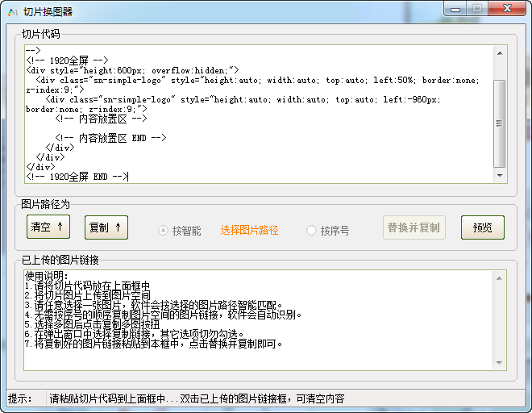Click the 使用说明: heading text
Image resolution: width=532 pixels, height=413 pixels.
click(47, 275)
